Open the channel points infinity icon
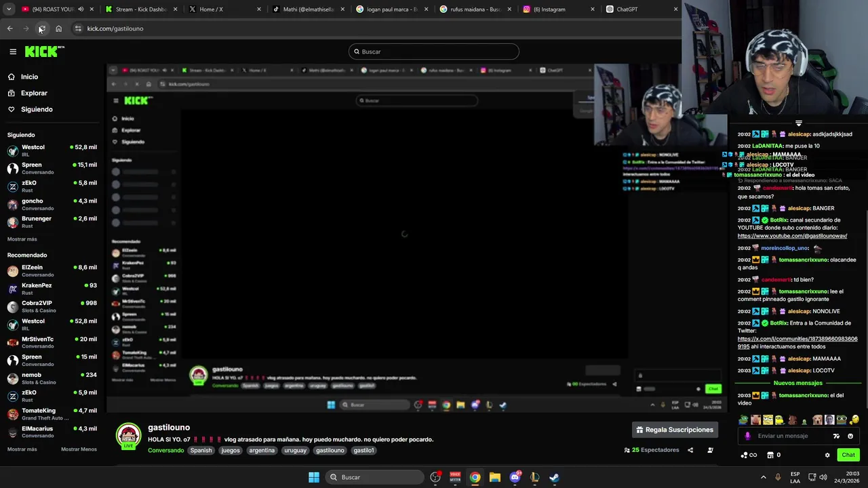 coord(749,455)
